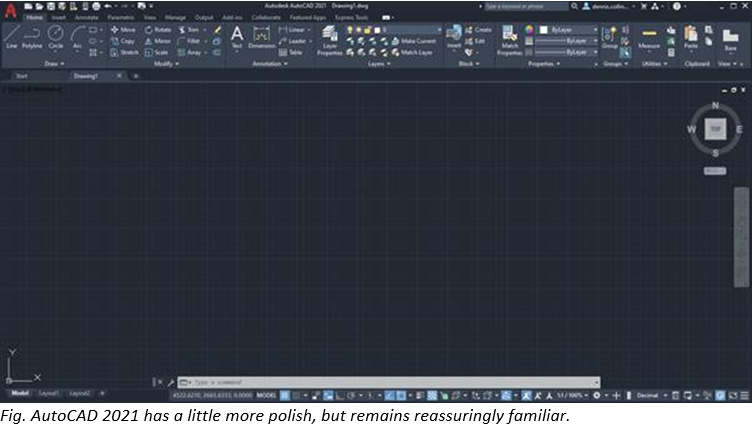Toggle ortho mode in status bar
The width and height of the screenshot is (754, 430).
coord(340,395)
